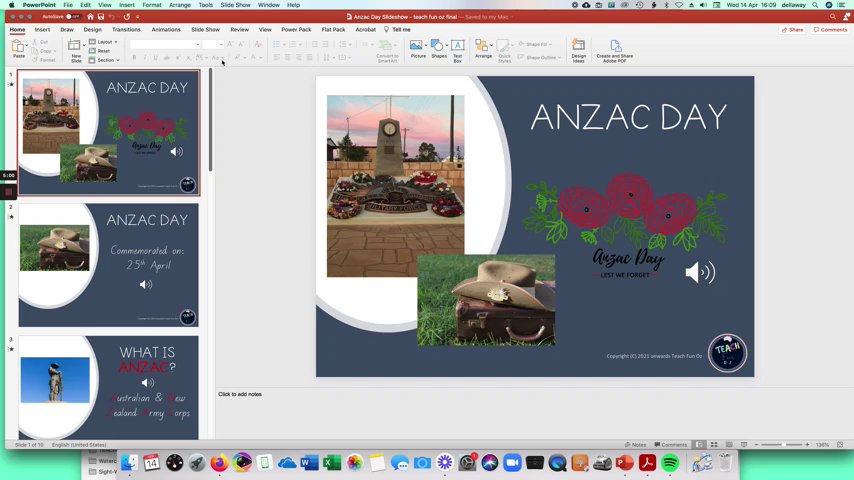The width and height of the screenshot is (854, 480).
Task: Toggle the AutoSave switch
Action: coord(72,17)
